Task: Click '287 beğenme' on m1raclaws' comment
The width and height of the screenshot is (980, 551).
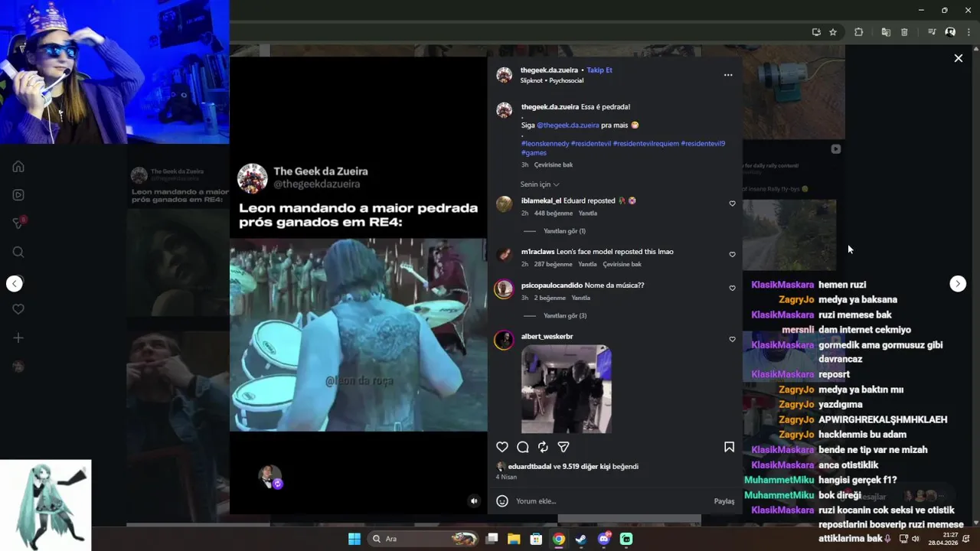Action: 554,264
